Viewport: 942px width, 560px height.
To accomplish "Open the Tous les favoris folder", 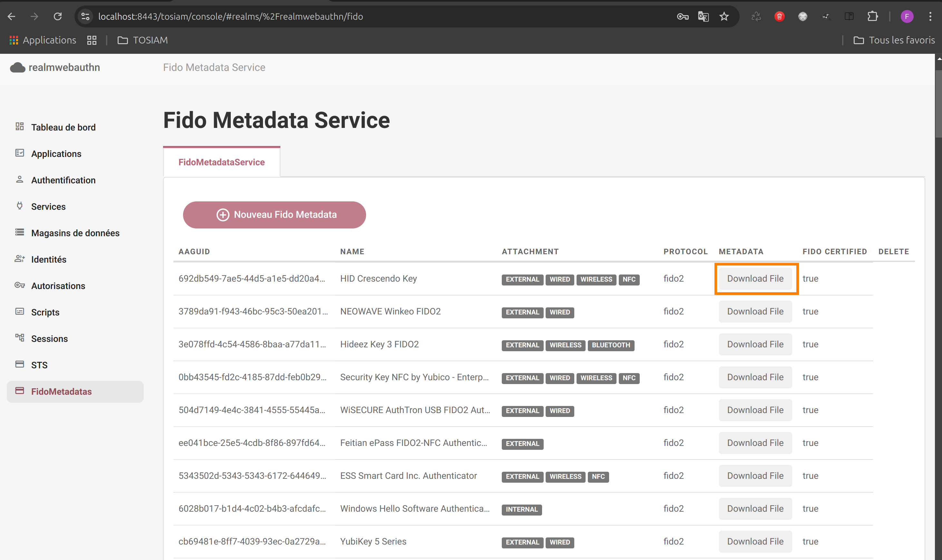I will click(x=894, y=40).
